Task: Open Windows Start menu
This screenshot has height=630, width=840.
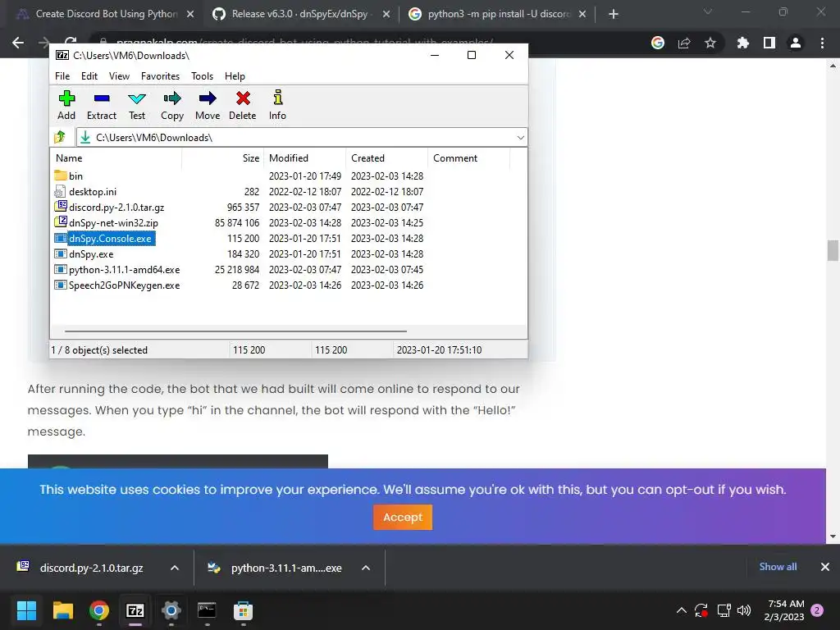Action: [27, 610]
